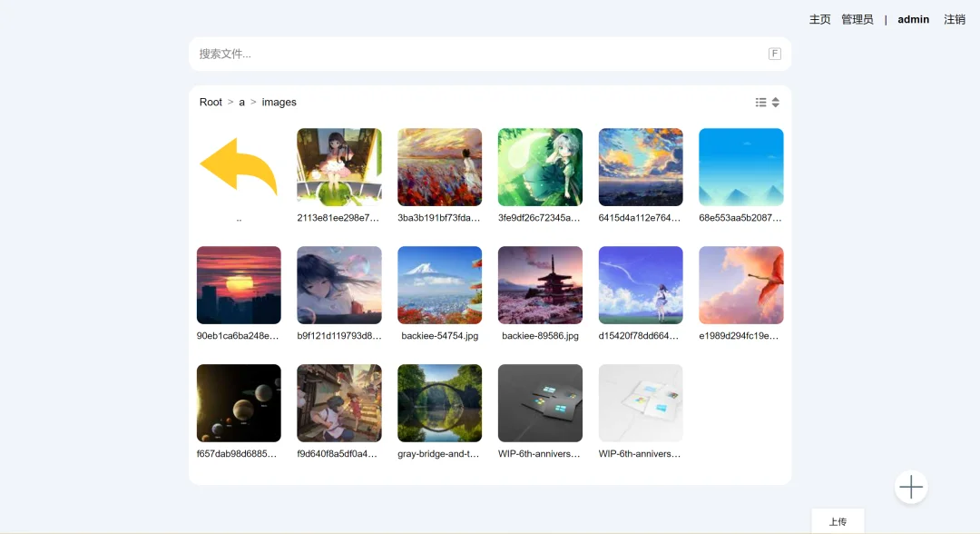Viewport: 980px width, 534px height.
Task: Click the F shortcut icon in search bar
Action: click(x=774, y=54)
